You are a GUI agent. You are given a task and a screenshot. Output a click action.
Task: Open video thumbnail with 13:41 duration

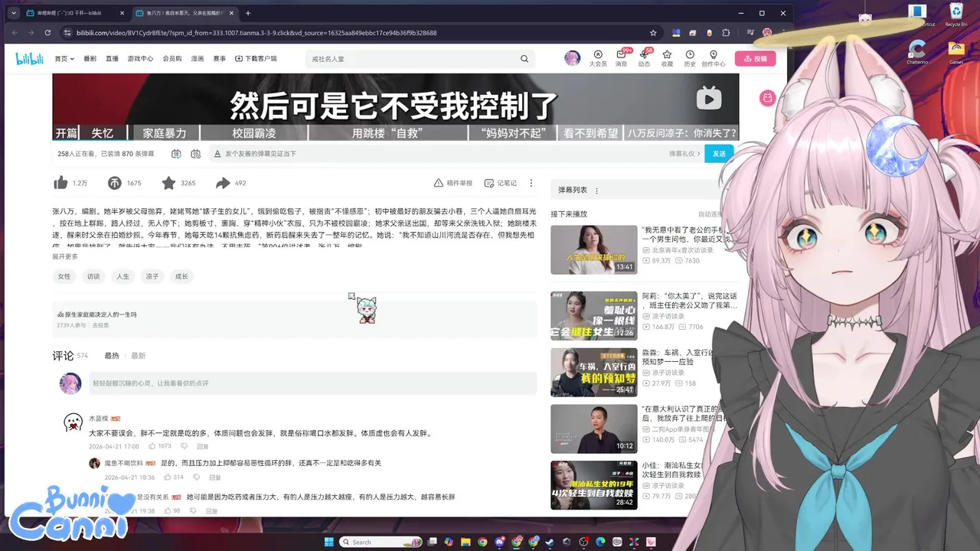(x=594, y=249)
